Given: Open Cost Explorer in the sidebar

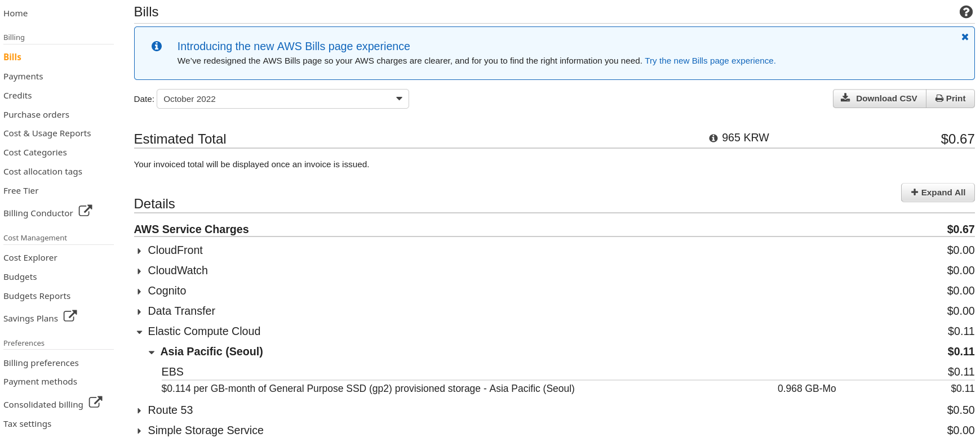Looking at the screenshot, I should click(30, 258).
